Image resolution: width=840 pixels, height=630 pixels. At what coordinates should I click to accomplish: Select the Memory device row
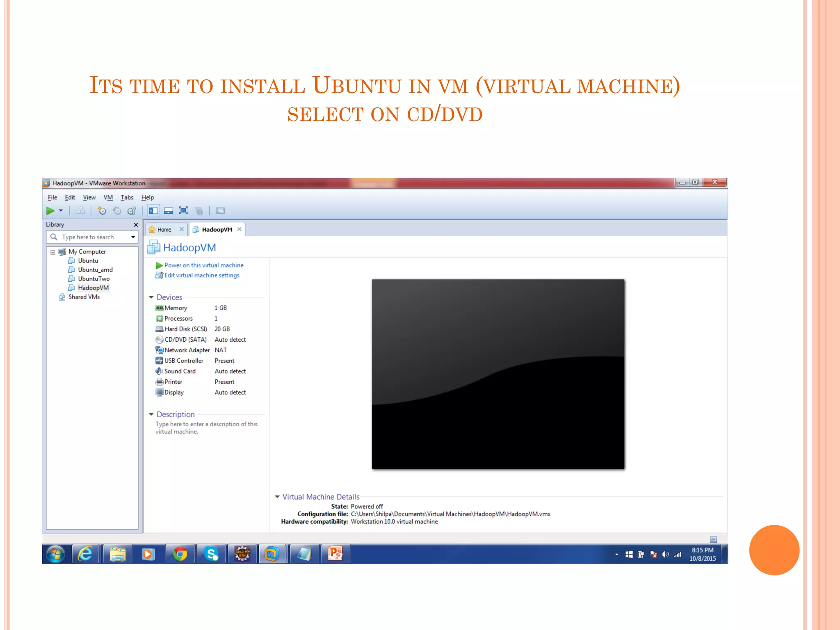tap(191, 308)
